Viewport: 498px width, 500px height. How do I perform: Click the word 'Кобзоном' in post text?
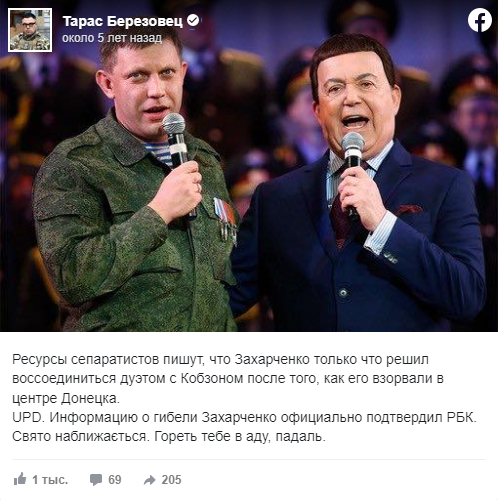click(212, 379)
